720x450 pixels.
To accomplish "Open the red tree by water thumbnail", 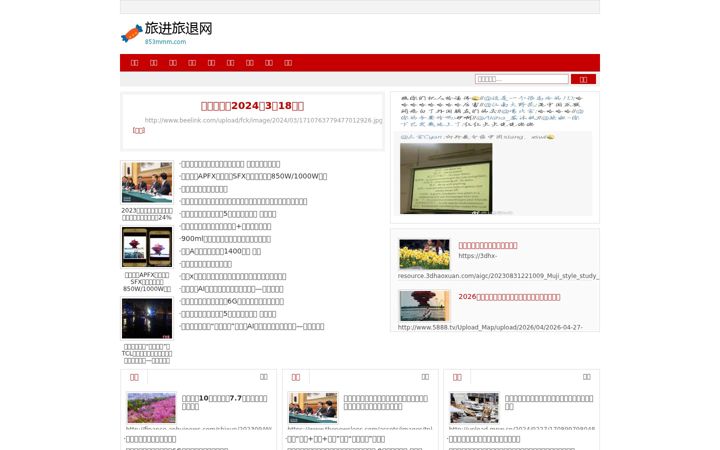I will coord(424,306).
